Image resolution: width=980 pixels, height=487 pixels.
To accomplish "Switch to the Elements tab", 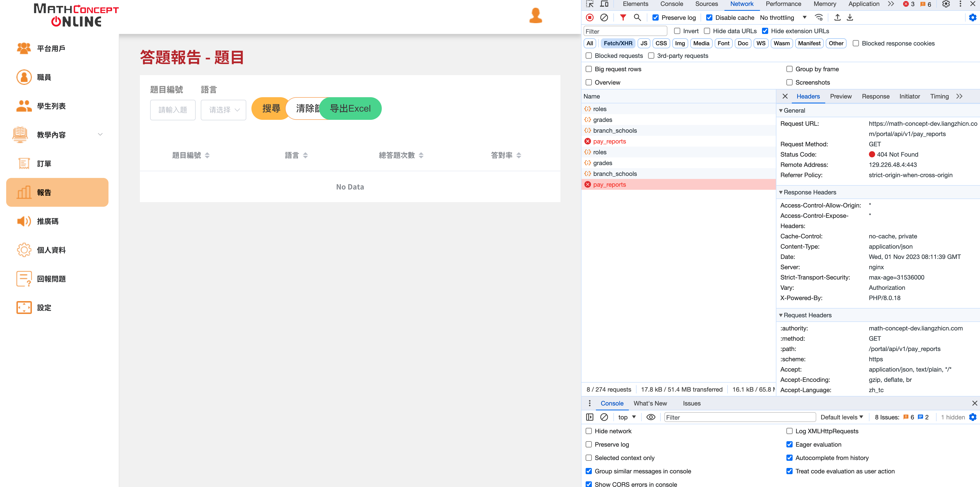I will click(635, 4).
